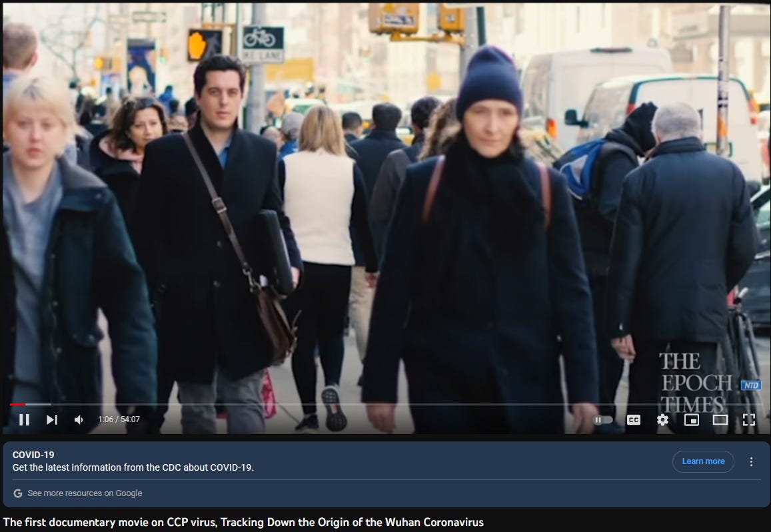Image resolution: width=771 pixels, height=532 pixels.
Task: Turn on closed captions
Action: click(634, 419)
